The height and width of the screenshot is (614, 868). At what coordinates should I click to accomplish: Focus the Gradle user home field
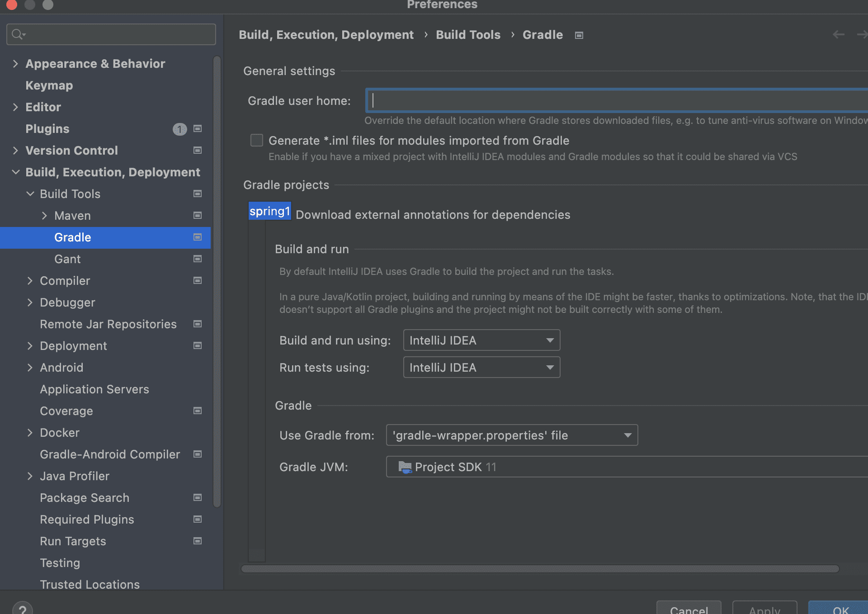pos(617,100)
